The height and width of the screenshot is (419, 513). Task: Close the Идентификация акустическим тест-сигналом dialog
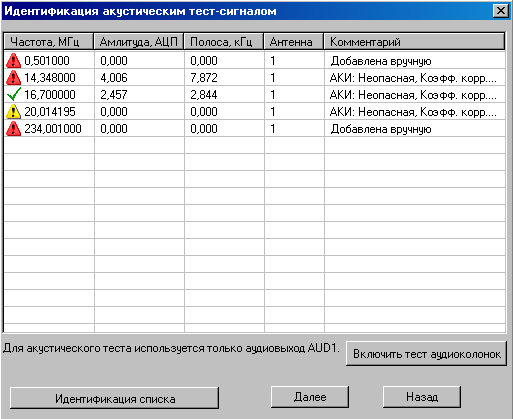pos(500,11)
